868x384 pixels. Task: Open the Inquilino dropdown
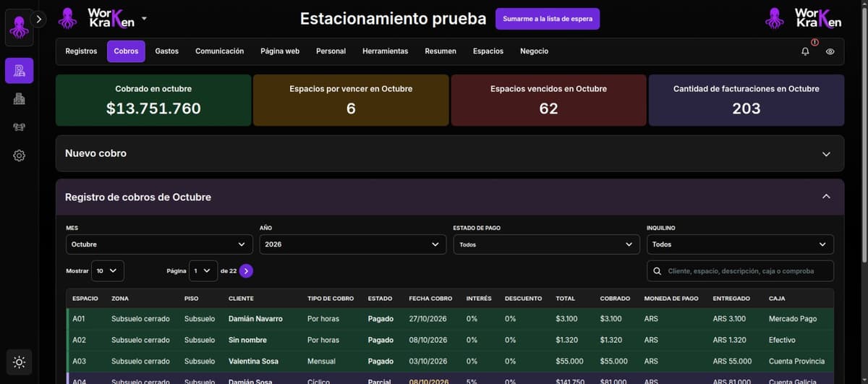pyautogui.click(x=740, y=244)
